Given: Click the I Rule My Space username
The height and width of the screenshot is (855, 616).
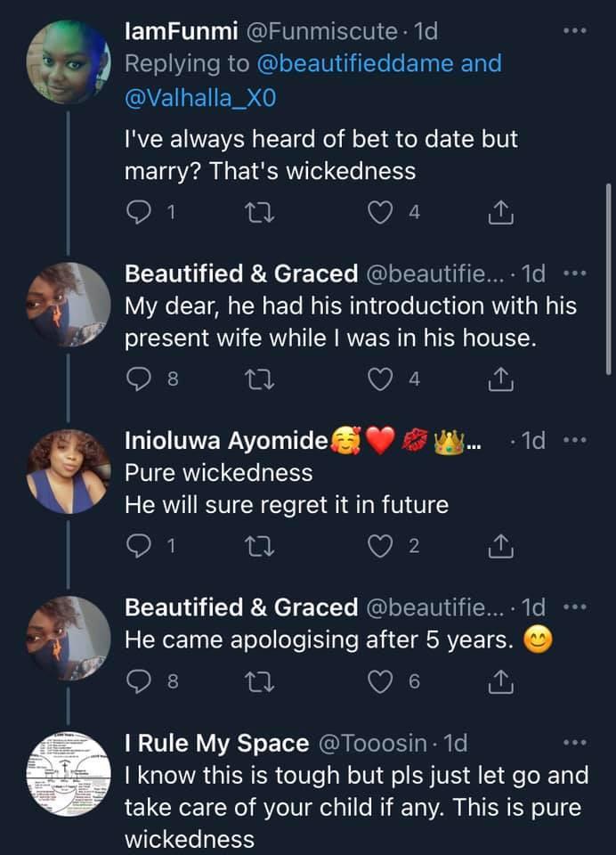Looking at the screenshot, I should tap(217, 743).
